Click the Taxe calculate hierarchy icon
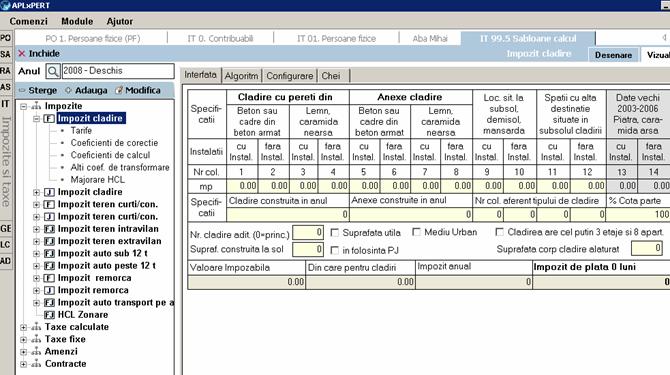670x375 pixels. (x=36, y=328)
